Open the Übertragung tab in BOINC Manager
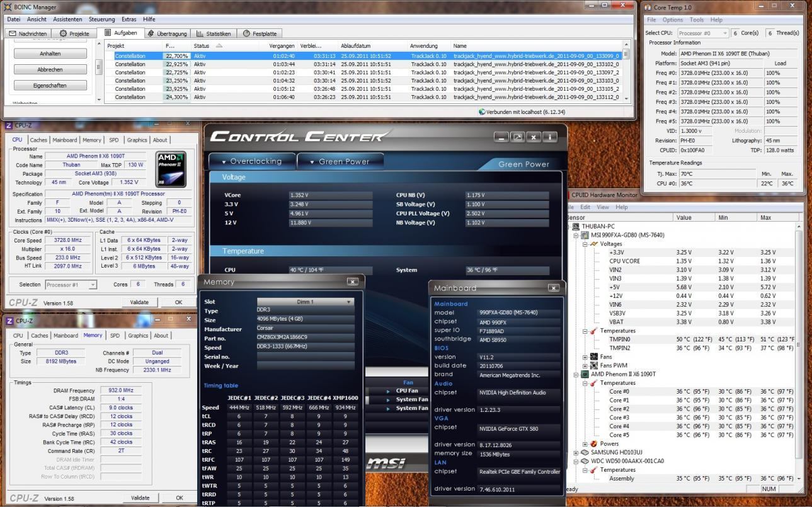 (x=167, y=33)
